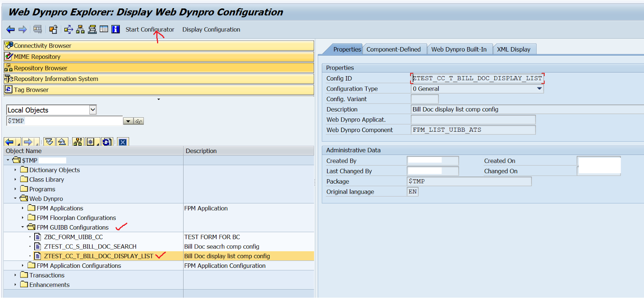Screen dimensions: 644x298
Task: Open the XML Display tab
Action: (x=513, y=49)
